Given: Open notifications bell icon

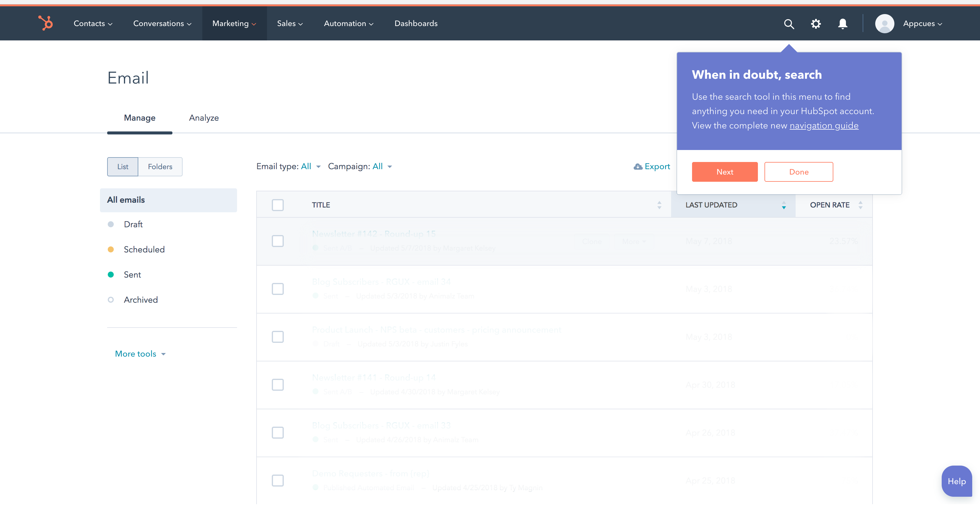Looking at the screenshot, I should click(x=842, y=24).
